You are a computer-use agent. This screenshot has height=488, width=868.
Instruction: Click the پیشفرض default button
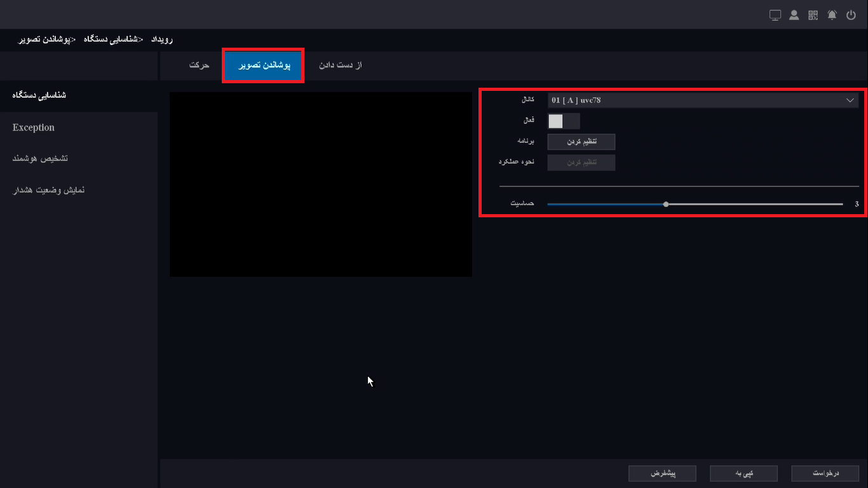point(662,473)
